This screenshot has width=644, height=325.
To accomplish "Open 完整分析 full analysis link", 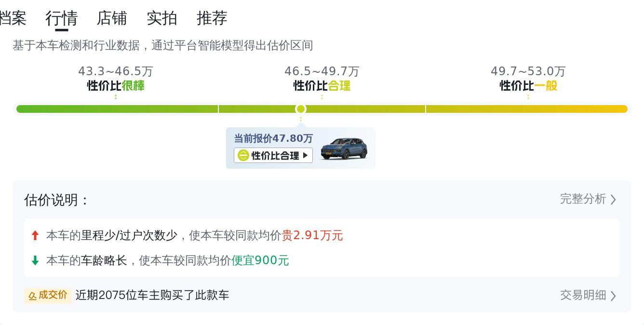I will click(583, 199).
